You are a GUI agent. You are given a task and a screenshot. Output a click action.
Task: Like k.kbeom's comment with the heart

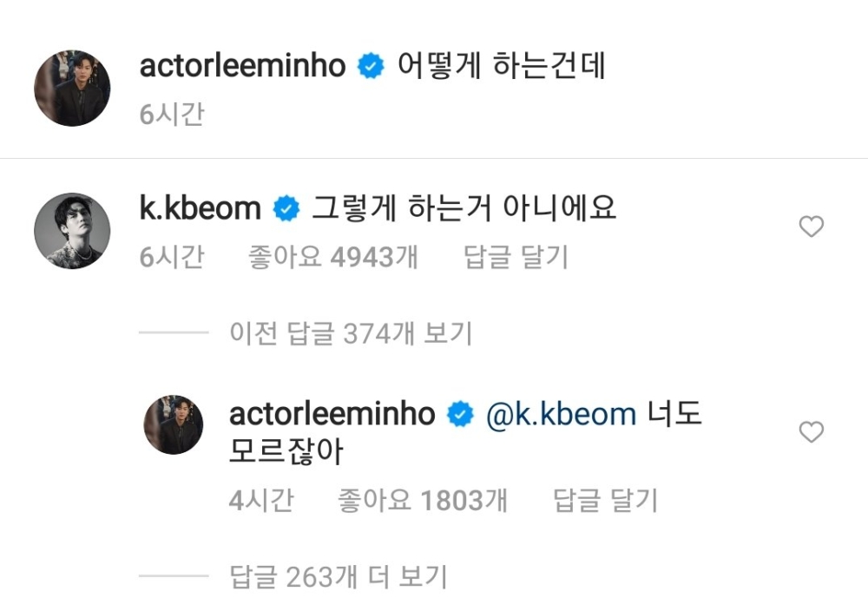812,227
